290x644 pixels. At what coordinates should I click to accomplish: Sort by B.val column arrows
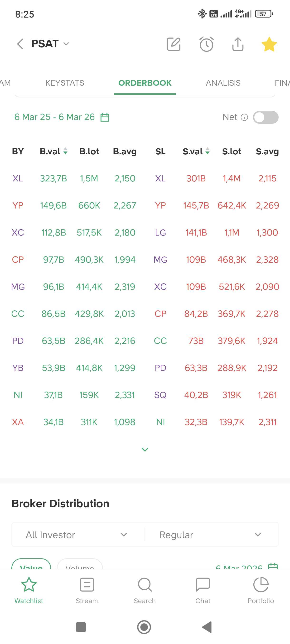pyautogui.click(x=65, y=151)
